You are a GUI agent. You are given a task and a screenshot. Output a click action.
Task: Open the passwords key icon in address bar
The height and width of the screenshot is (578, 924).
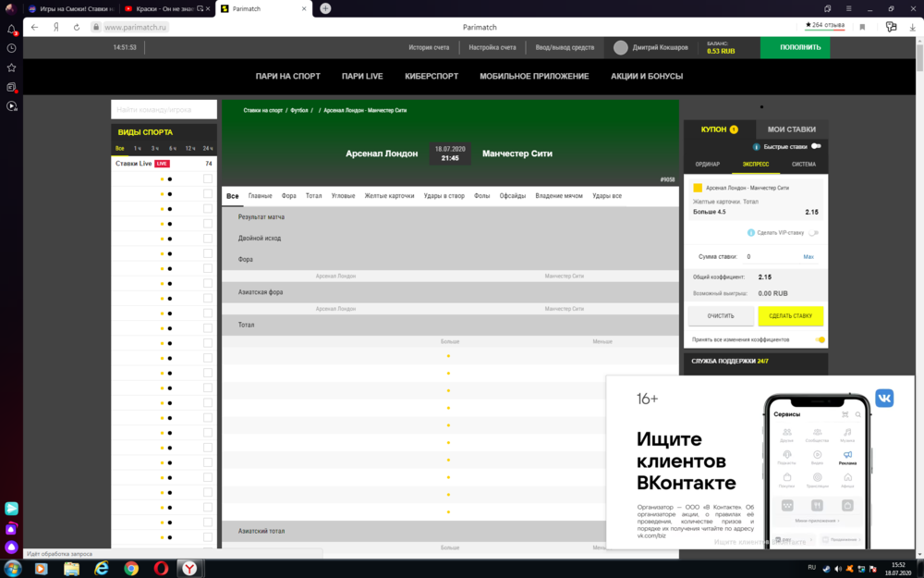(891, 27)
